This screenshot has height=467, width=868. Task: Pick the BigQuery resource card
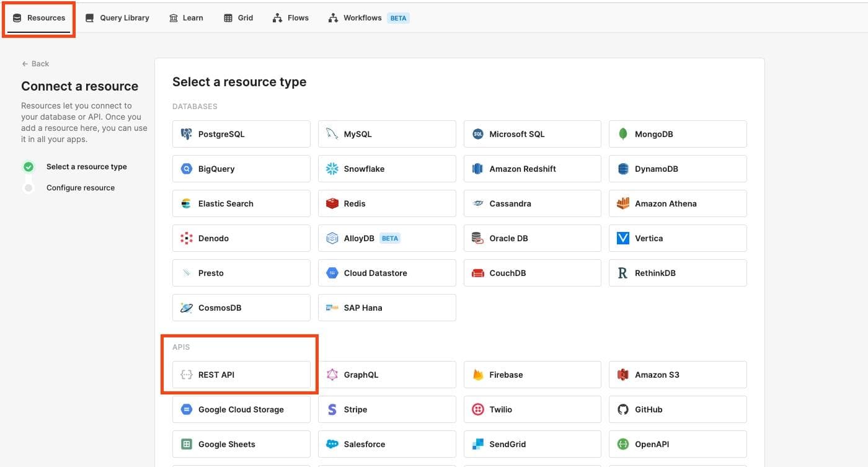tap(241, 168)
